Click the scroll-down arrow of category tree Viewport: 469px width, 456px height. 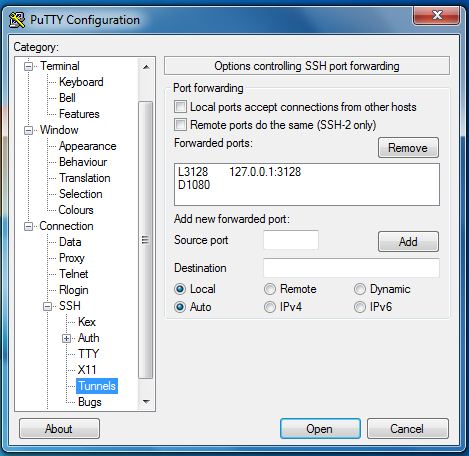(x=146, y=402)
